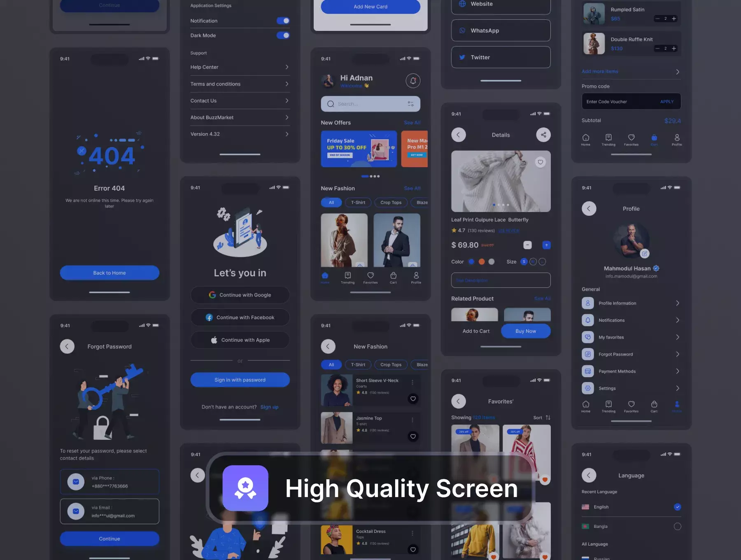This screenshot has width=741, height=560.
Task: Click Back to Home button
Action: (x=110, y=273)
